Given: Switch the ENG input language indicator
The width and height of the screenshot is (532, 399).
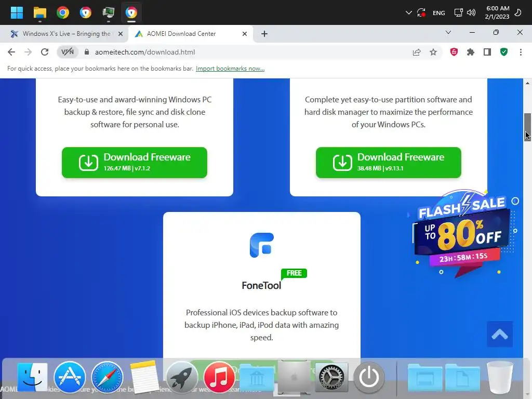Looking at the screenshot, I should (438, 13).
